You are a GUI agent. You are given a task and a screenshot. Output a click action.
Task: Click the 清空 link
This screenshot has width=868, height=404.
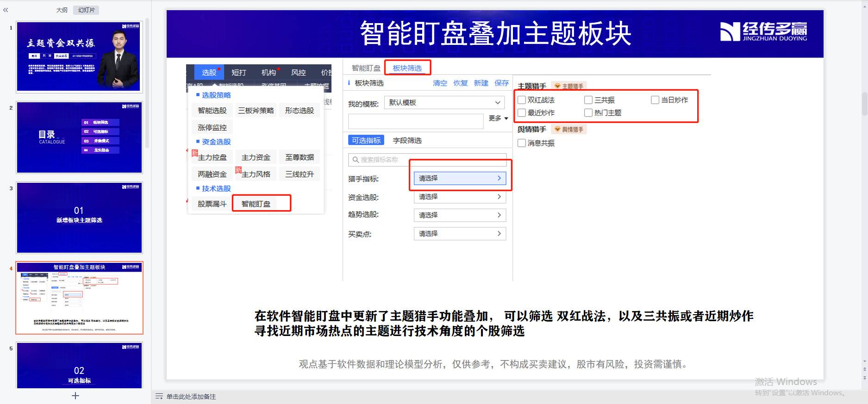[x=440, y=83]
